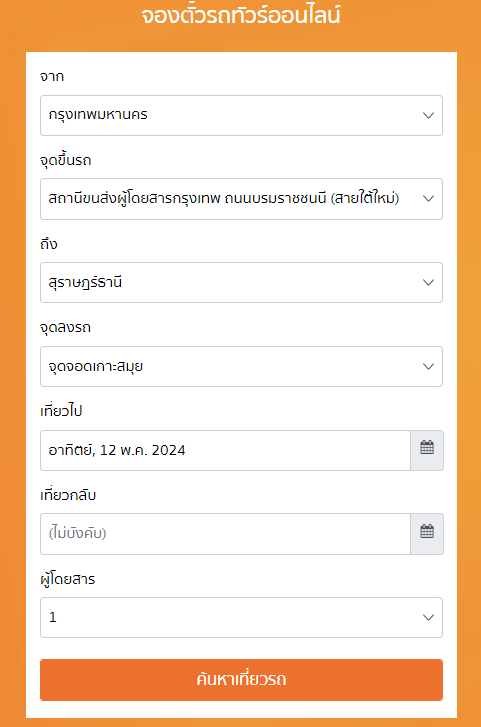Select the passenger count dropdown showing 1
The image size is (481, 727).
click(241, 618)
